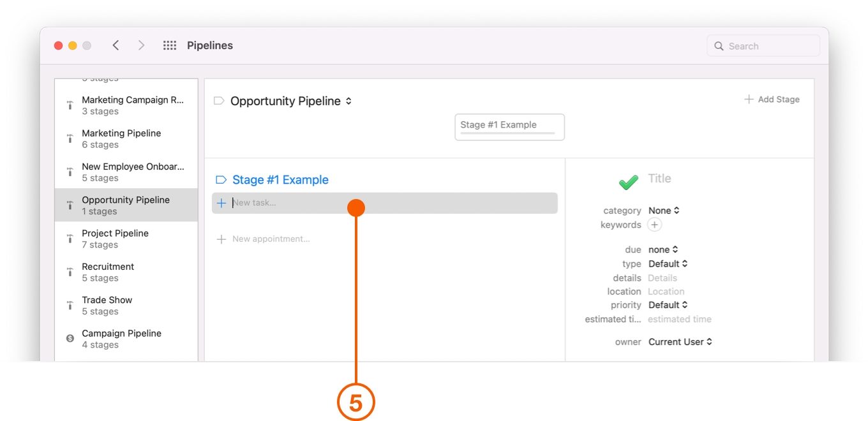
Task: Click the dollar icon beside Campaign Pipeline
Action: (x=70, y=338)
